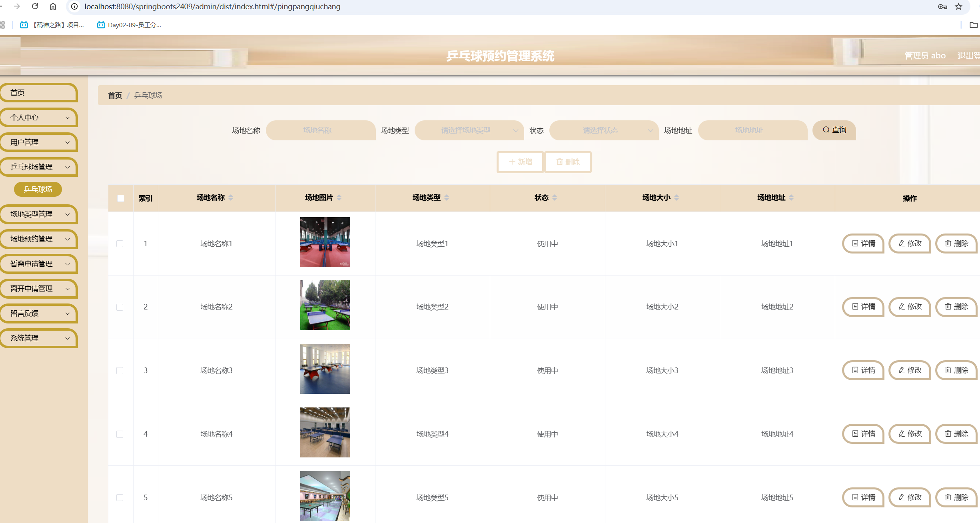Image resolution: width=980 pixels, height=523 pixels.
Task: Open the 请选择场地类型 dropdown
Action: tap(469, 130)
